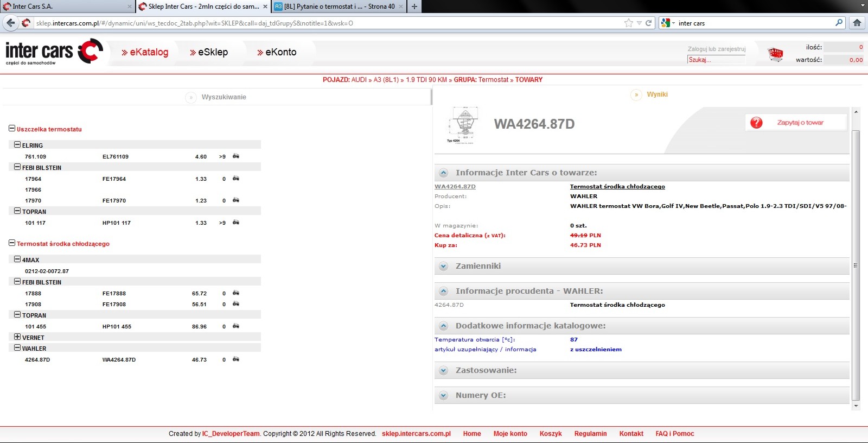Collapse Informacje procudenta WAHLER section
The width and height of the screenshot is (868, 443).
pos(444,292)
